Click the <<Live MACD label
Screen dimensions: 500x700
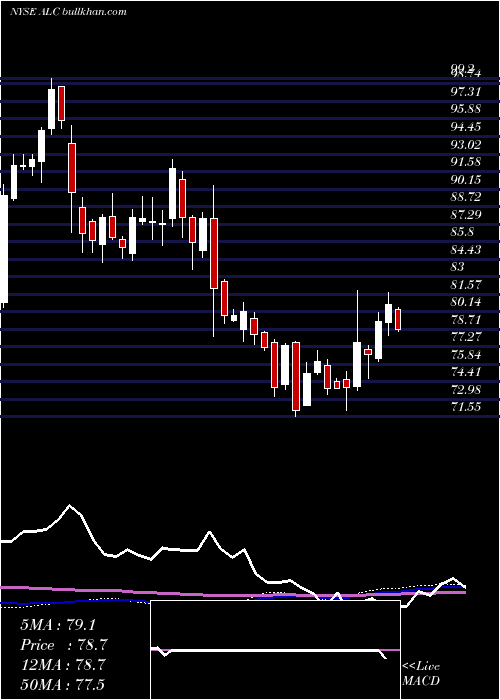click(x=421, y=674)
